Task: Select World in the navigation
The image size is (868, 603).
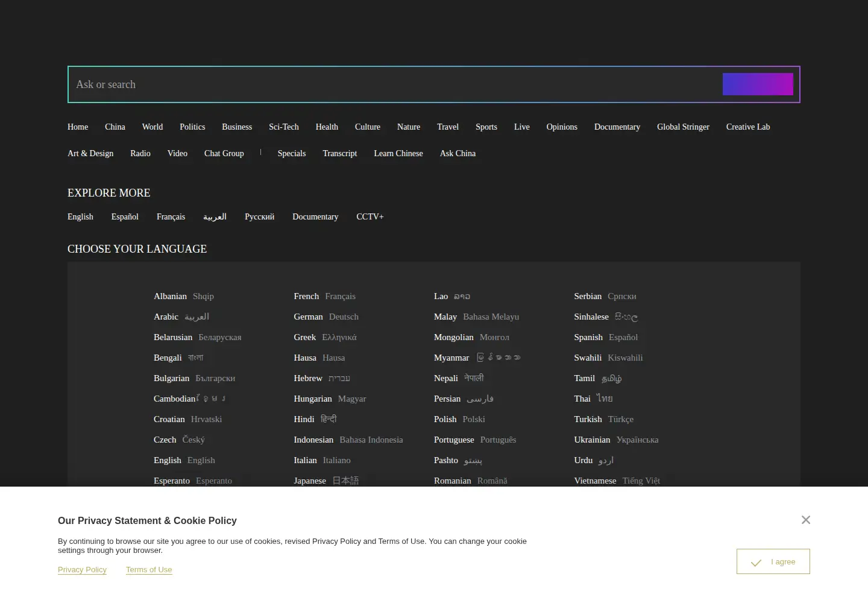Action: click(153, 127)
